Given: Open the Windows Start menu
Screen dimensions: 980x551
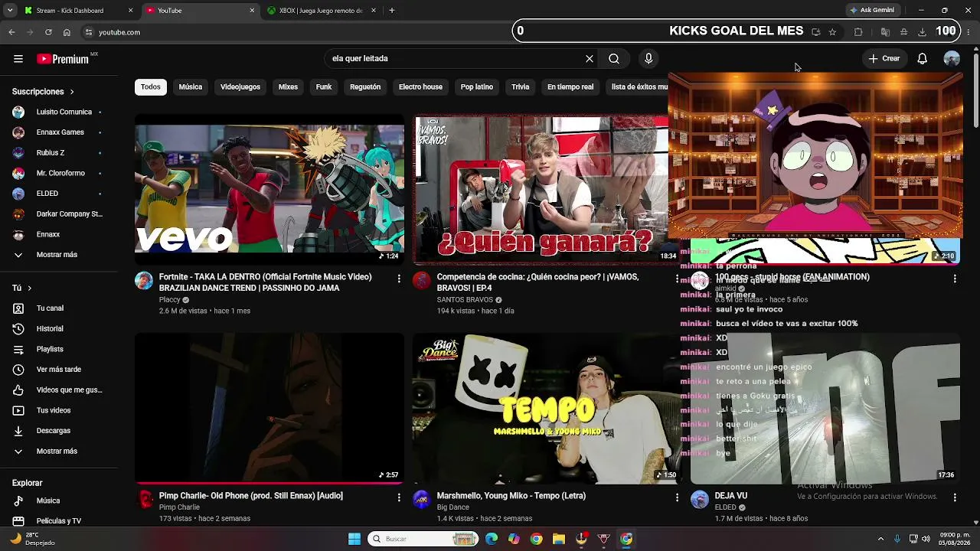Looking at the screenshot, I should pos(354,539).
